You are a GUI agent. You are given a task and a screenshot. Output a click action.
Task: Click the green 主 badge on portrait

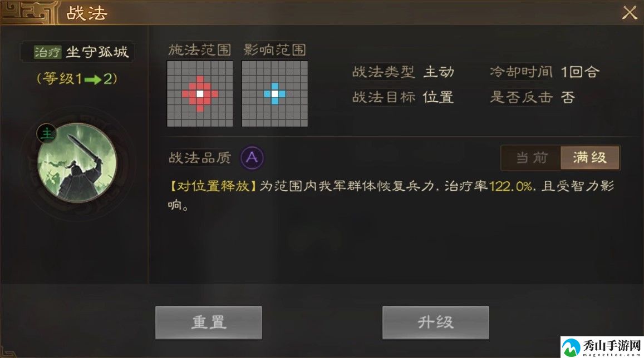[47, 133]
